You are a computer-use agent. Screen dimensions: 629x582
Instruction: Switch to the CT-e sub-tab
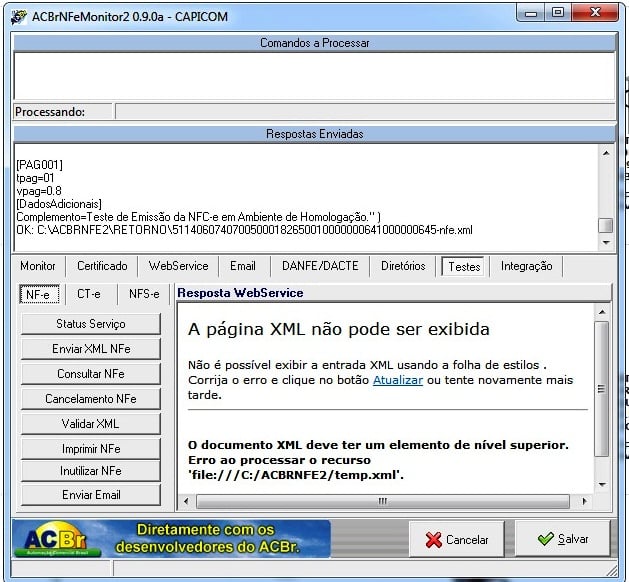[89, 294]
